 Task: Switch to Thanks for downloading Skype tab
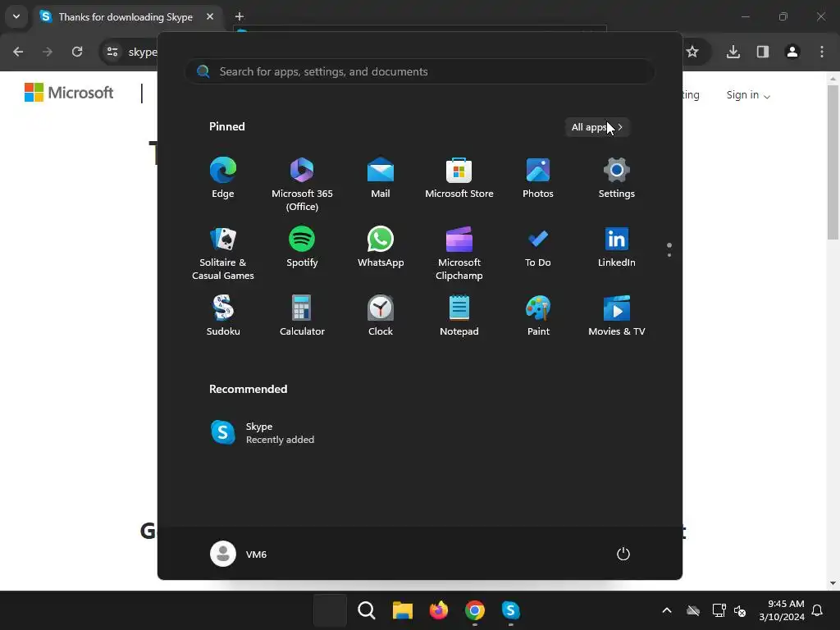pos(126,16)
